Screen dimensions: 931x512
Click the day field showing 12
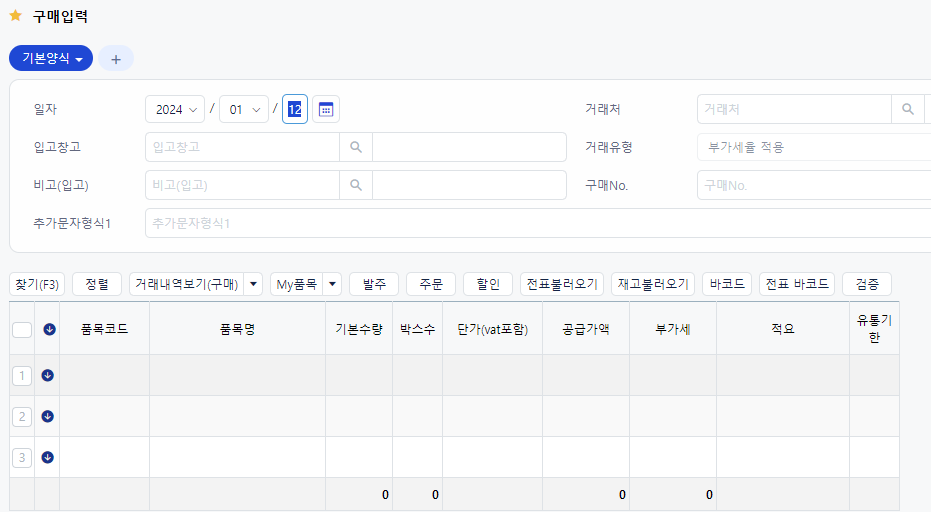coord(295,109)
